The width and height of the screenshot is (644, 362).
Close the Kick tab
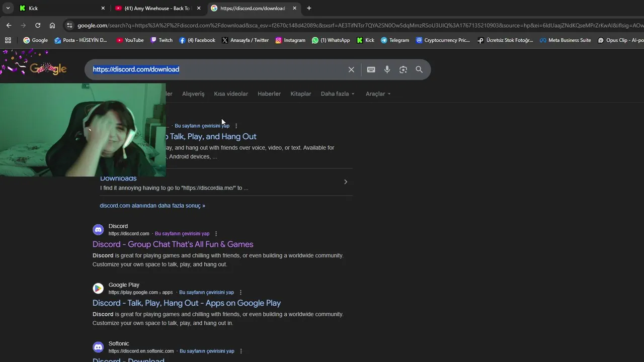[x=103, y=8]
